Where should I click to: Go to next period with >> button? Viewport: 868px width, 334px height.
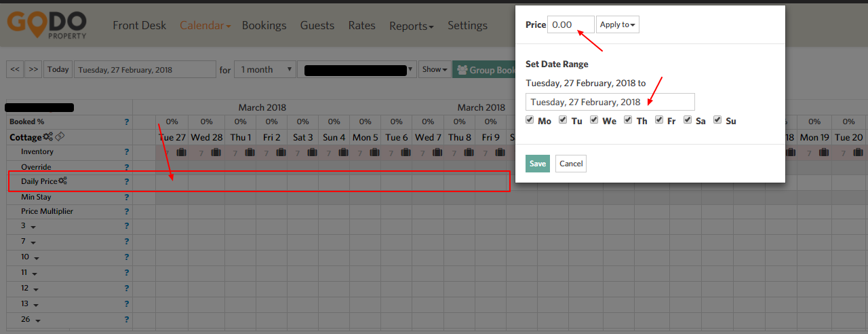[34, 69]
